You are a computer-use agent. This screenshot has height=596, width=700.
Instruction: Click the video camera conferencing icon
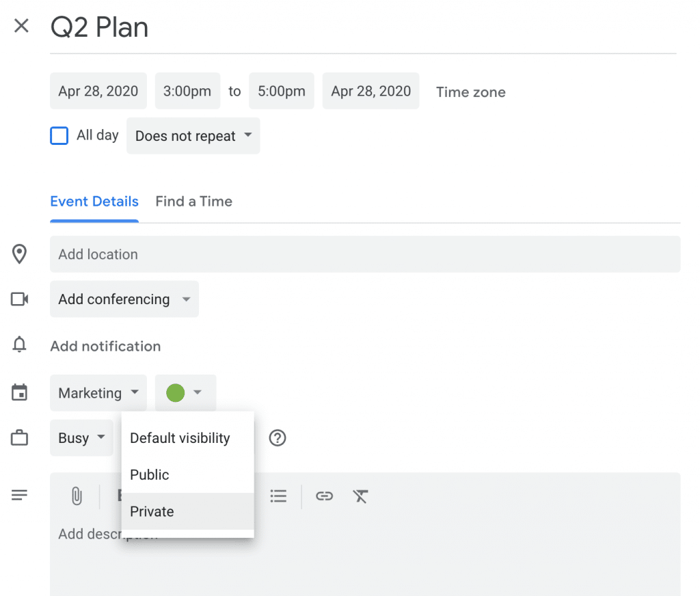[20, 299]
